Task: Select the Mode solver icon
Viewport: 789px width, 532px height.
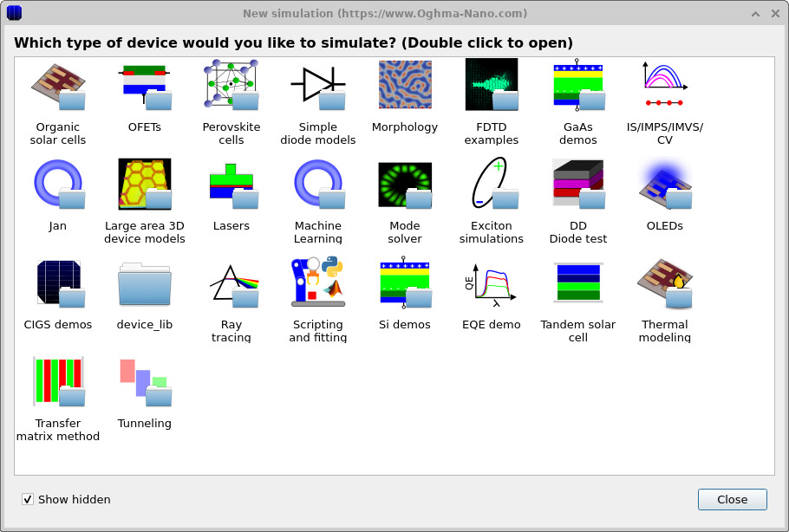Action: [405, 185]
